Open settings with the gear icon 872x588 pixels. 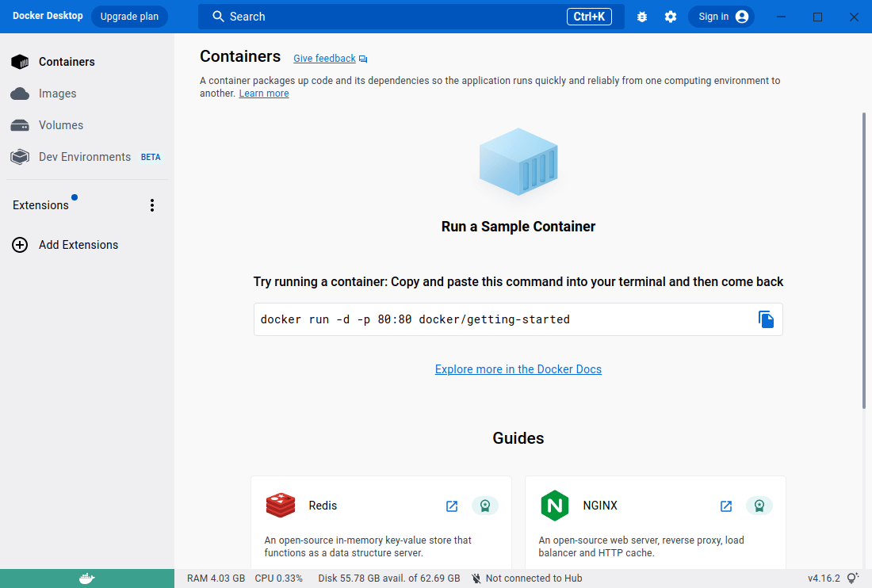point(671,17)
